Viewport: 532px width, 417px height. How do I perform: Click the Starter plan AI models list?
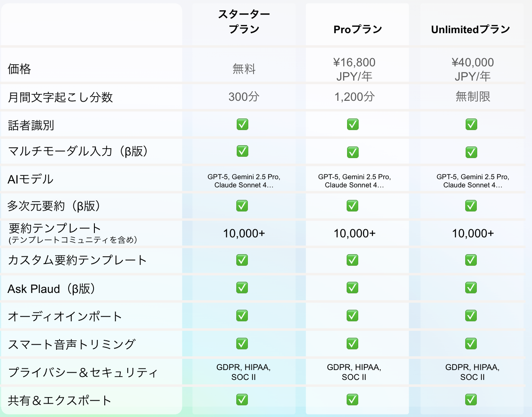pos(244,181)
